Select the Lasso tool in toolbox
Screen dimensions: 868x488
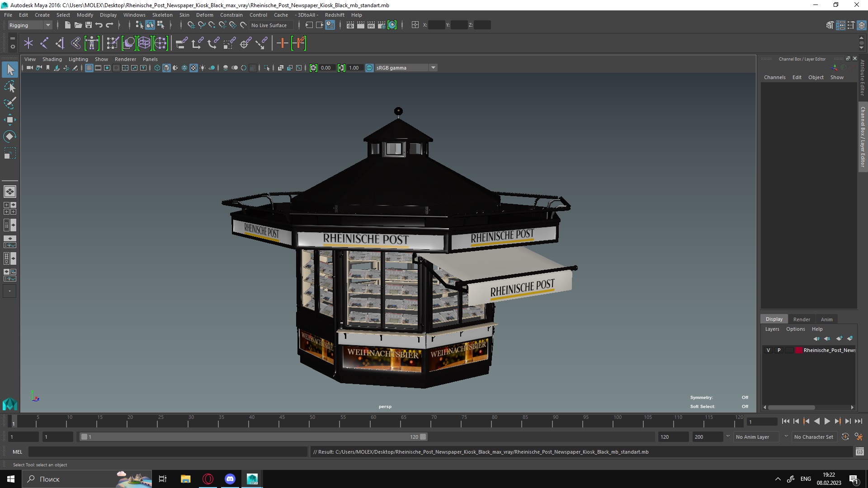(x=10, y=86)
